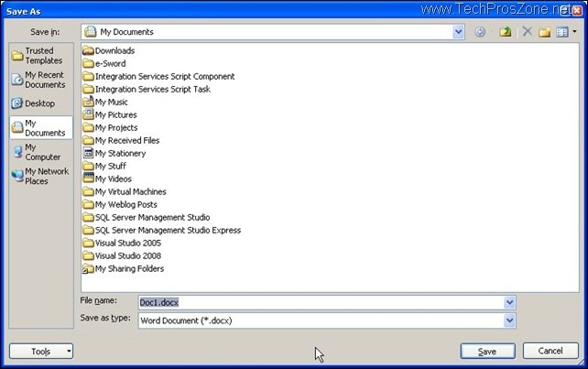Create a new folder using toolbar icon
Image resolution: width=588 pixels, height=369 pixels.
[x=544, y=32]
